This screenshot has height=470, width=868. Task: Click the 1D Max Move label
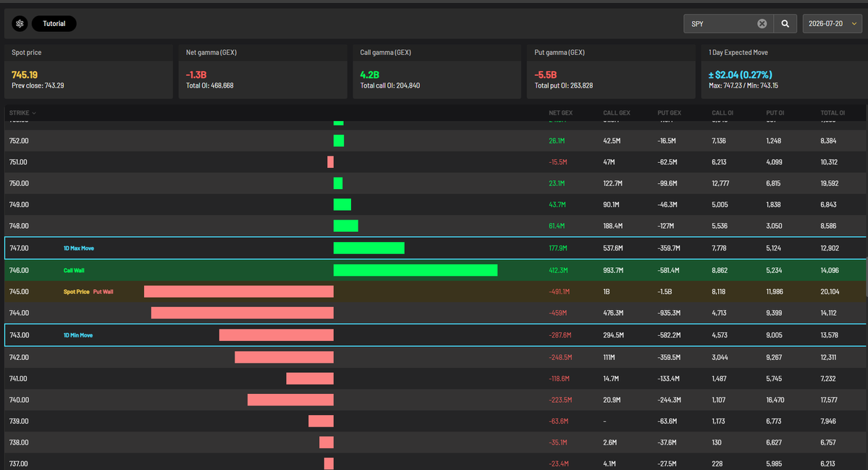coord(79,248)
